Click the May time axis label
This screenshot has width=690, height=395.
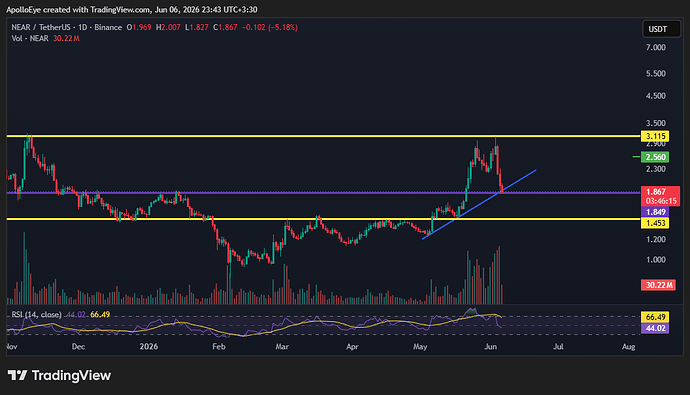coord(420,347)
